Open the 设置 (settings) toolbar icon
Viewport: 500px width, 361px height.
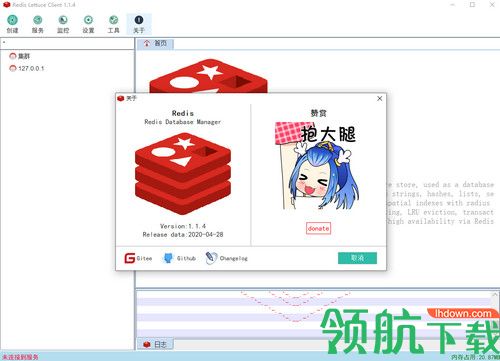pos(88,24)
